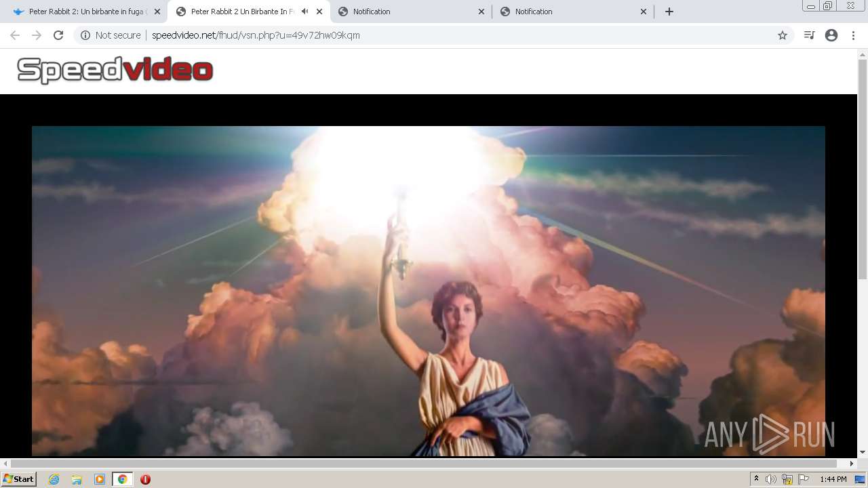868x488 pixels.
Task: Open the red stop-sign taskbar icon
Action: coord(145,479)
